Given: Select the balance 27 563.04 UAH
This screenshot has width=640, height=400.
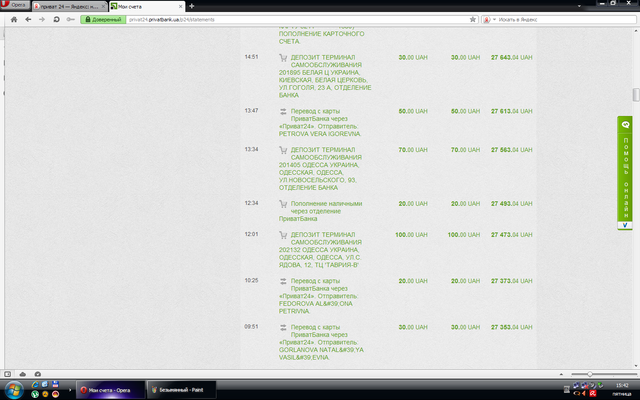Looking at the screenshot, I should pyautogui.click(x=511, y=150).
